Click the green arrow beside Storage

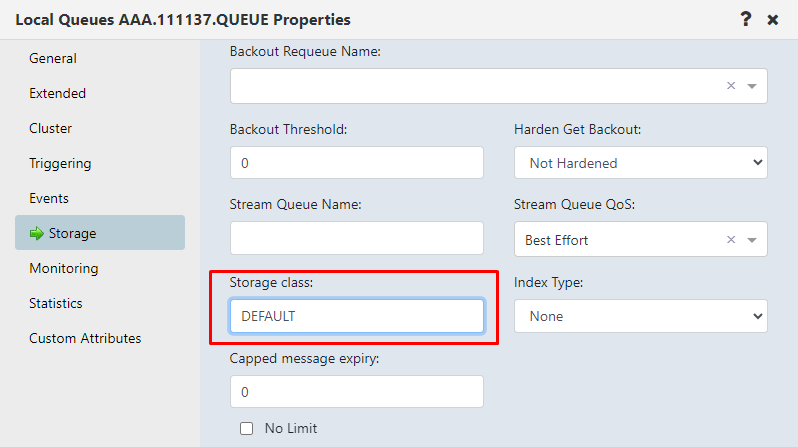(x=37, y=233)
